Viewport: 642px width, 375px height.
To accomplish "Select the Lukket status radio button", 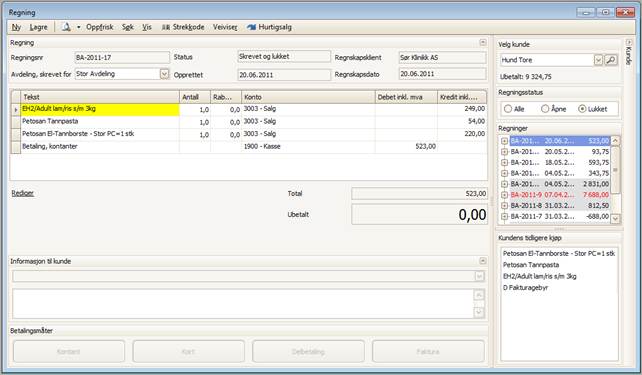I will 582,109.
